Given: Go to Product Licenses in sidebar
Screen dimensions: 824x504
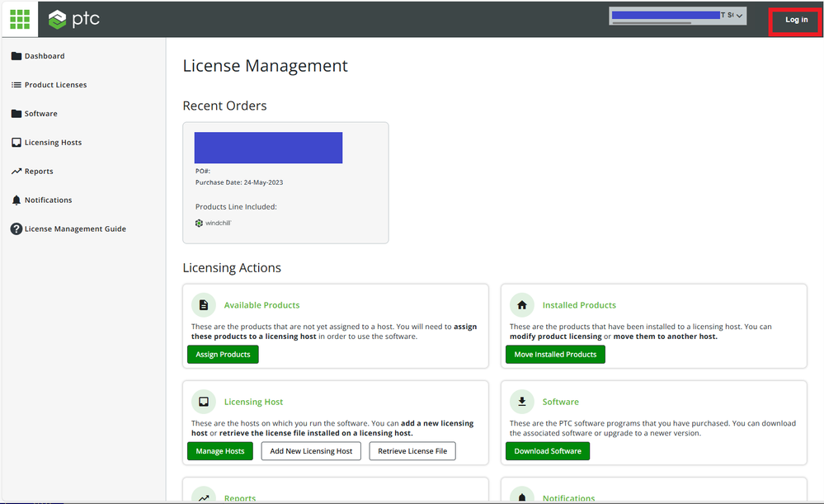Looking at the screenshot, I should 55,85.
